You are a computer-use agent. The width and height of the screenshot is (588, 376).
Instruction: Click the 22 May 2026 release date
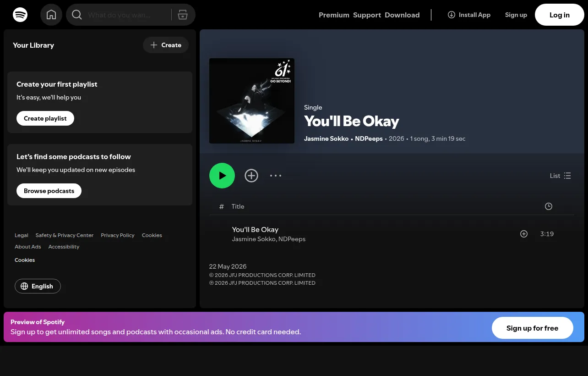pos(228,266)
